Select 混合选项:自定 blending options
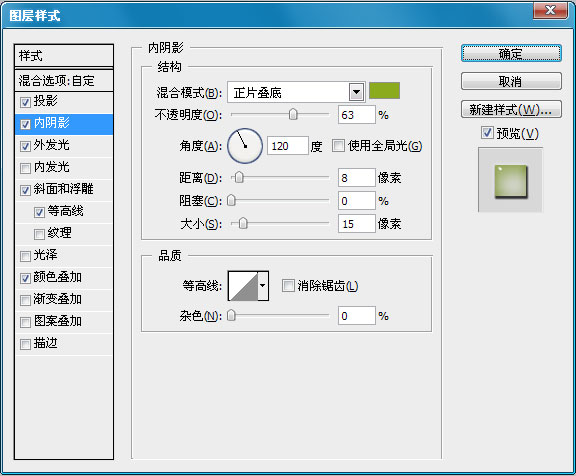The width and height of the screenshot is (576, 476). point(64,80)
